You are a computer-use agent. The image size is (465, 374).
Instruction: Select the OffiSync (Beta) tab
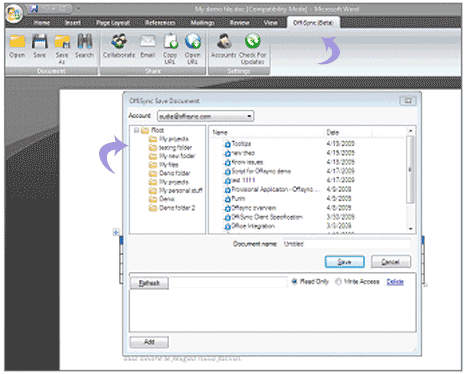[313, 23]
